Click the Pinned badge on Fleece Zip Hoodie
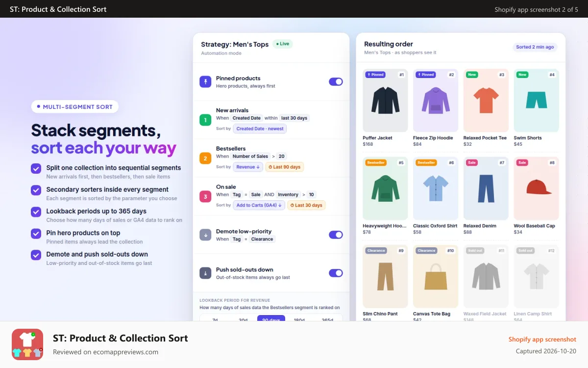This screenshot has width=588, height=368. click(426, 75)
